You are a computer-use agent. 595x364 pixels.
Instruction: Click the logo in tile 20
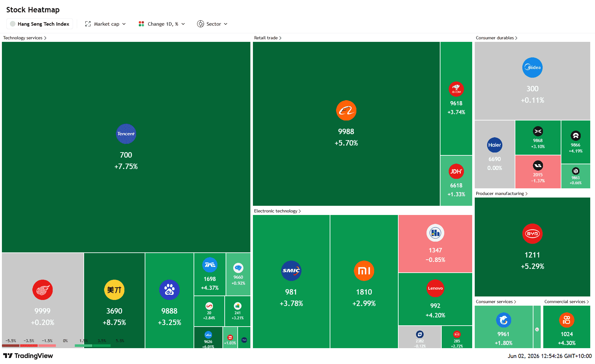[209, 306]
